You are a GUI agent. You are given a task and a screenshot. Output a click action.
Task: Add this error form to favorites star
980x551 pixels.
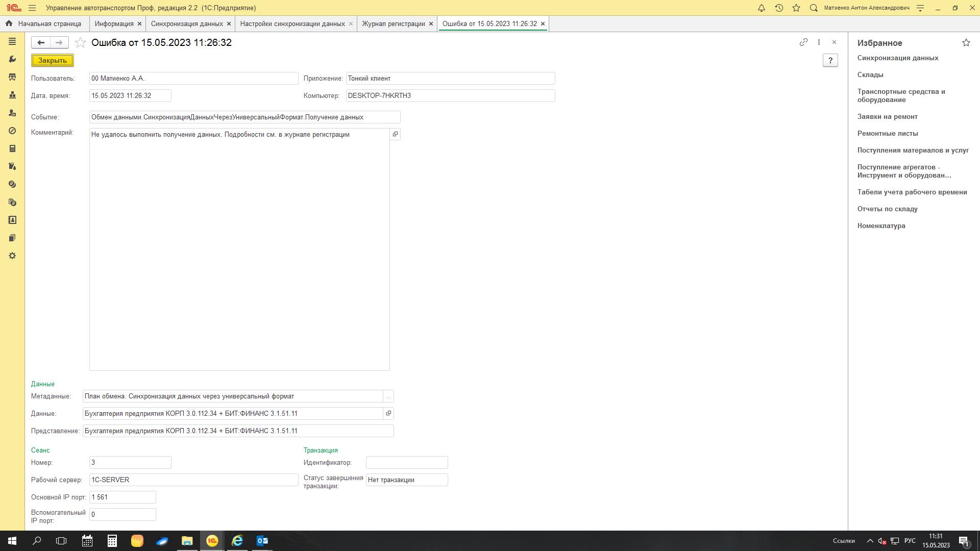click(x=80, y=43)
